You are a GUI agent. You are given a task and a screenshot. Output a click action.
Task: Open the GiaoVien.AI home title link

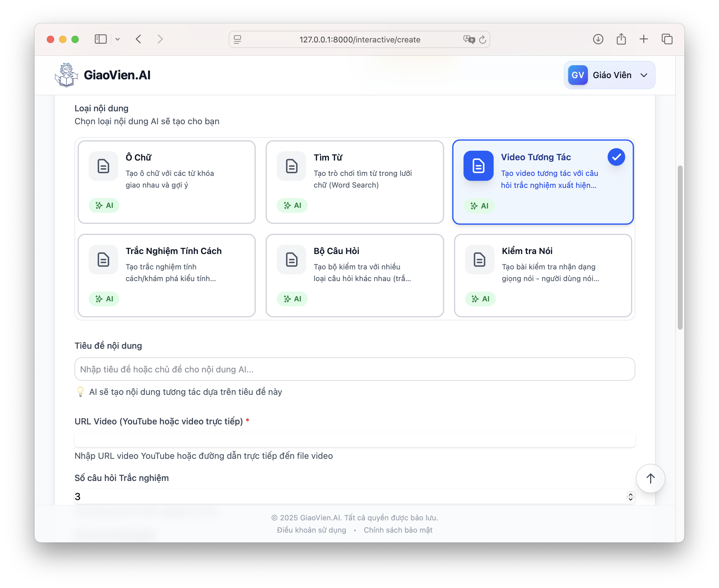click(117, 75)
